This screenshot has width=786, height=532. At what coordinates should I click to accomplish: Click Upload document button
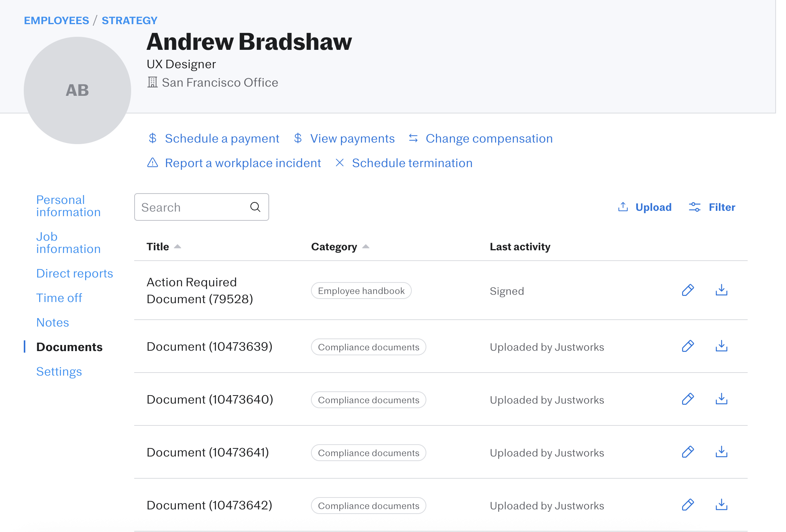[x=645, y=207]
